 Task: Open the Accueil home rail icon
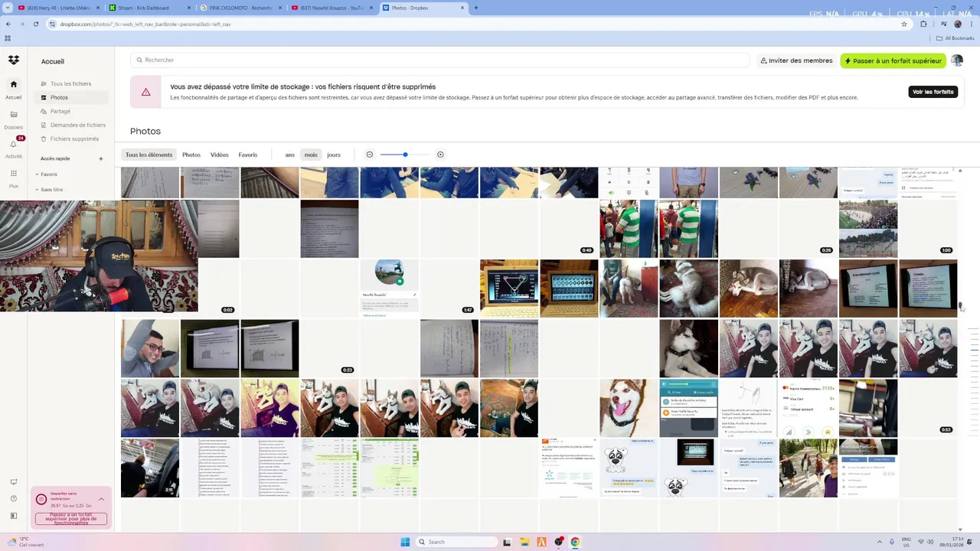coord(13,85)
